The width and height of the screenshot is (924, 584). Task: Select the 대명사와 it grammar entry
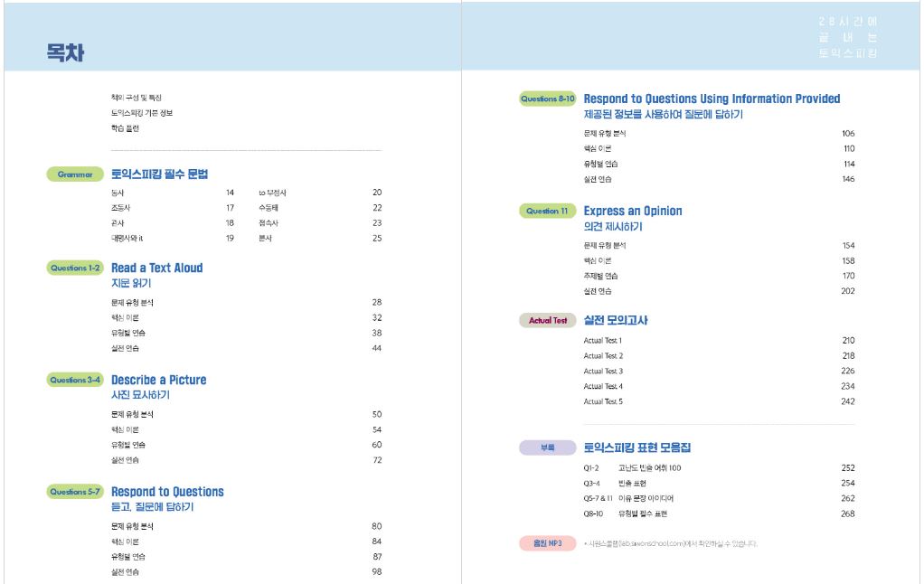click(x=127, y=239)
